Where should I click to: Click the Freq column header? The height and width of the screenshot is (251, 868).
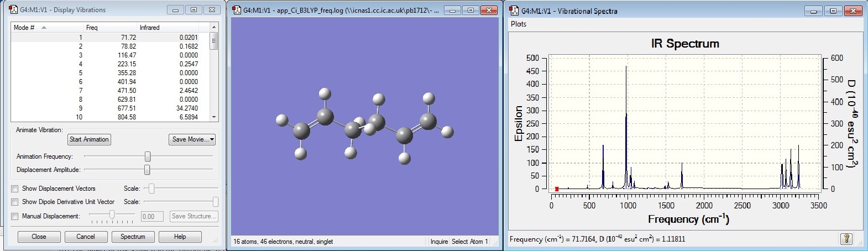click(x=109, y=27)
